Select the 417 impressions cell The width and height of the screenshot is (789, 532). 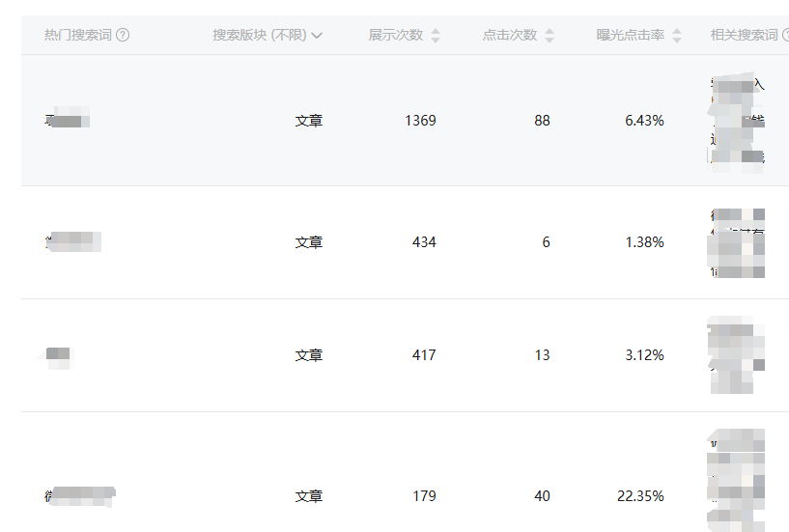click(424, 355)
